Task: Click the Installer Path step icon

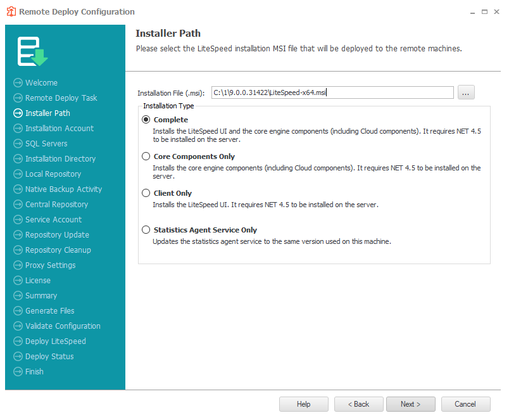Action: click(18, 113)
